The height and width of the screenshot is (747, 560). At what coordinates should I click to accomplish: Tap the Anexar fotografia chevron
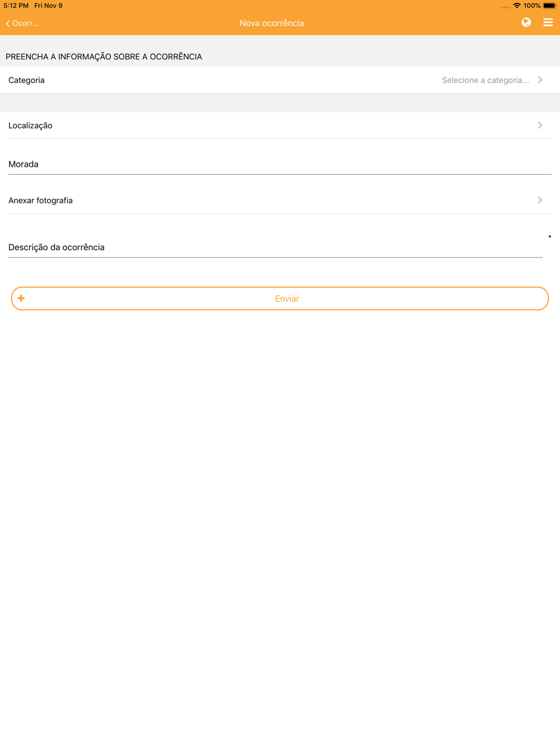tap(540, 200)
